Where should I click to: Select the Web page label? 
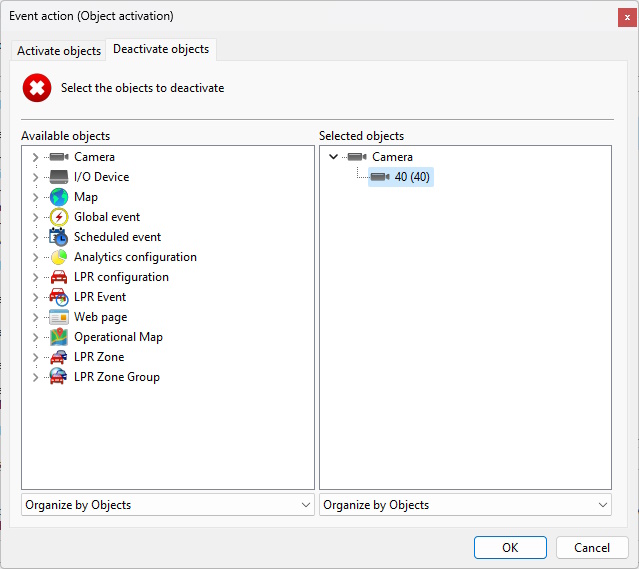point(101,317)
